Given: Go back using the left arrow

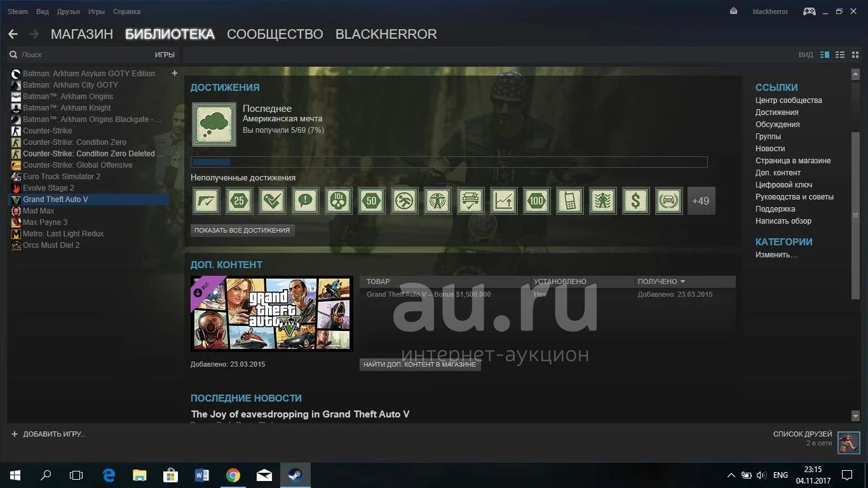Looking at the screenshot, I should (x=13, y=34).
